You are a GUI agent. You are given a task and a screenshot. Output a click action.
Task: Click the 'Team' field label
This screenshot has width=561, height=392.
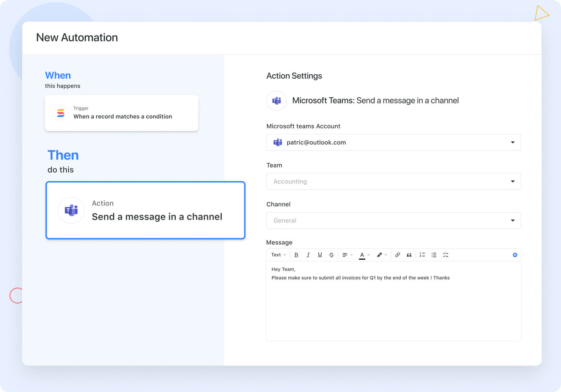tap(274, 165)
